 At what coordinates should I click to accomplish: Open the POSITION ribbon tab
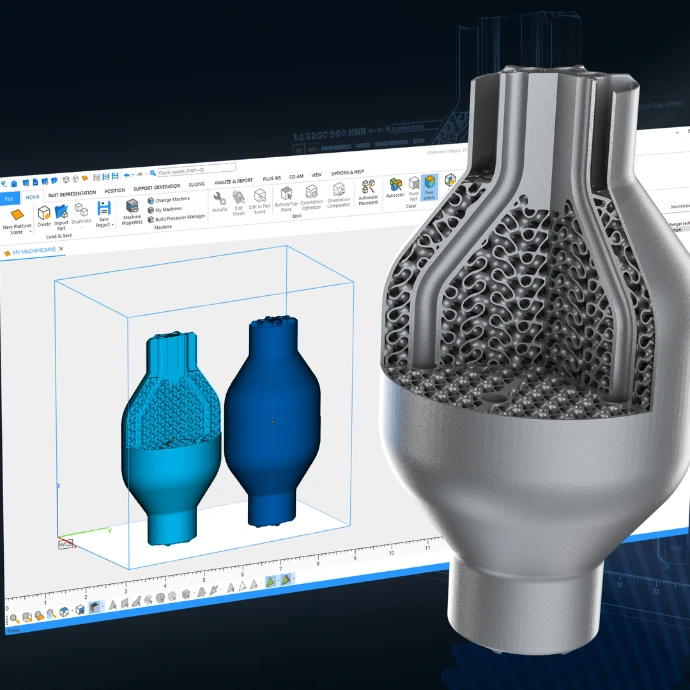point(115,191)
